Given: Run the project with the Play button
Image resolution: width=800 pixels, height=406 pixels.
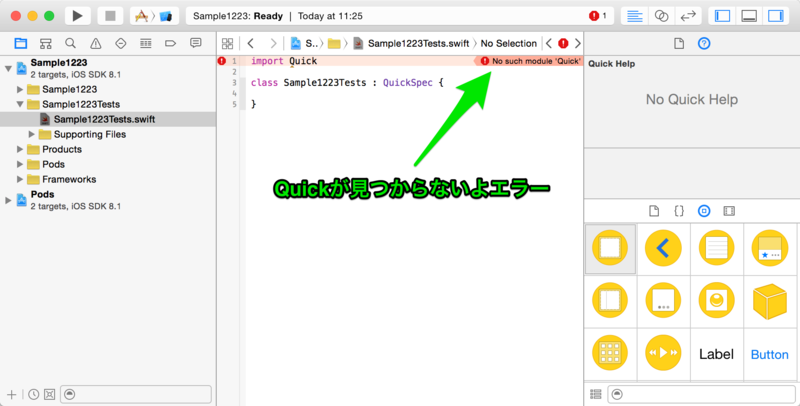Looking at the screenshot, I should (x=78, y=16).
